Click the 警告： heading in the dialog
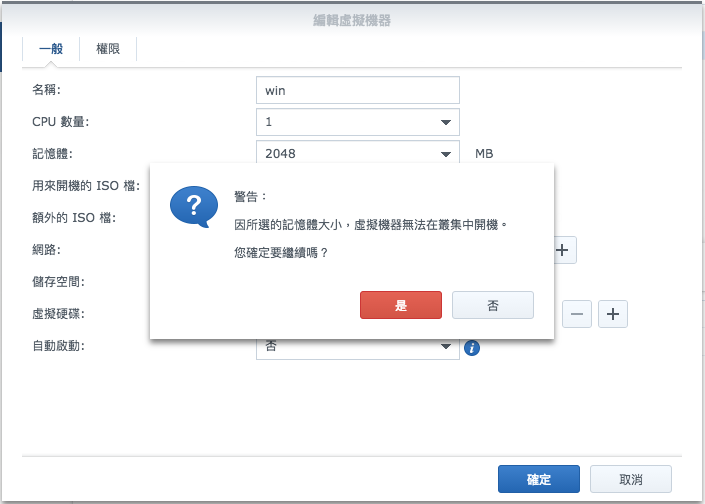The image size is (705, 504). [x=250, y=196]
